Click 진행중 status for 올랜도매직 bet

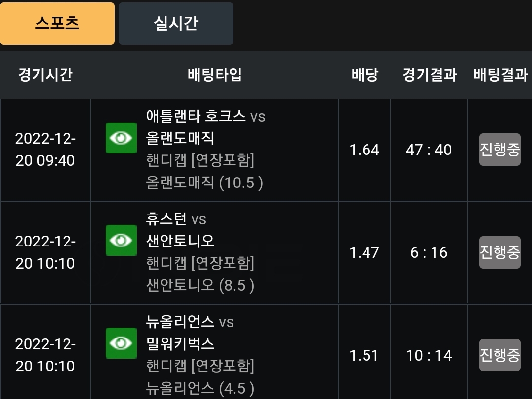[500, 150]
